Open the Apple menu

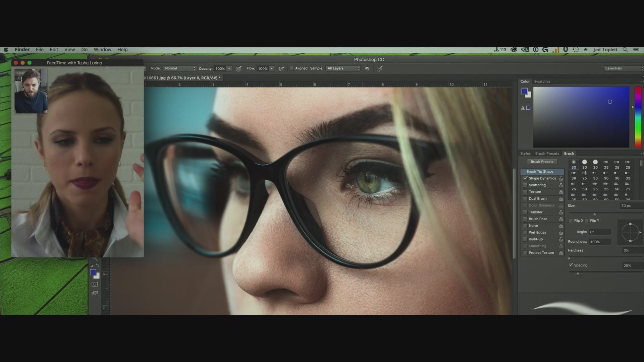coord(6,50)
